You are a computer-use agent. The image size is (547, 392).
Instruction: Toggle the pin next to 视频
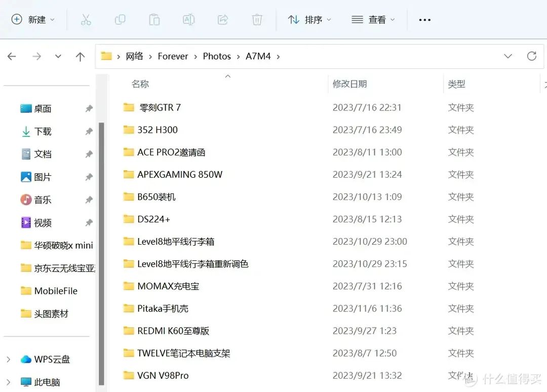89,222
